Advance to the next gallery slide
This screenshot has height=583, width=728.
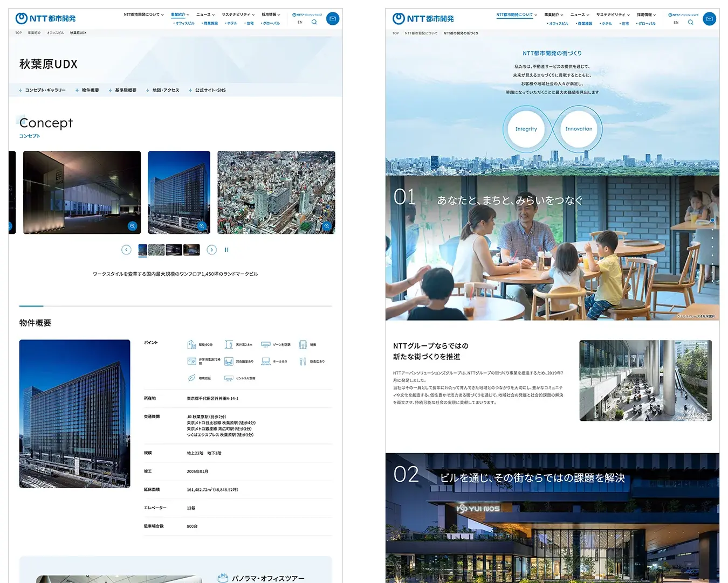(x=211, y=250)
